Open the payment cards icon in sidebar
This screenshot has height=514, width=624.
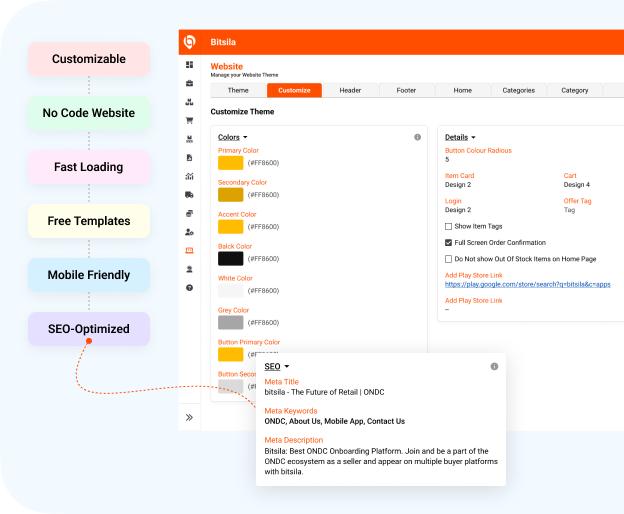(189, 213)
